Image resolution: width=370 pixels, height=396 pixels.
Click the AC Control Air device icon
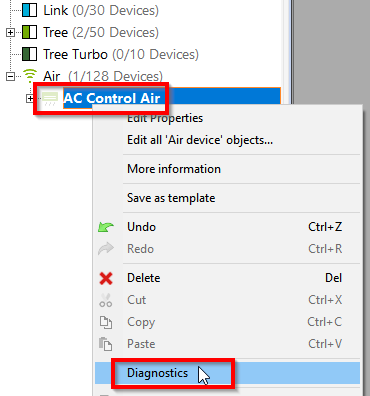click(50, 98)
